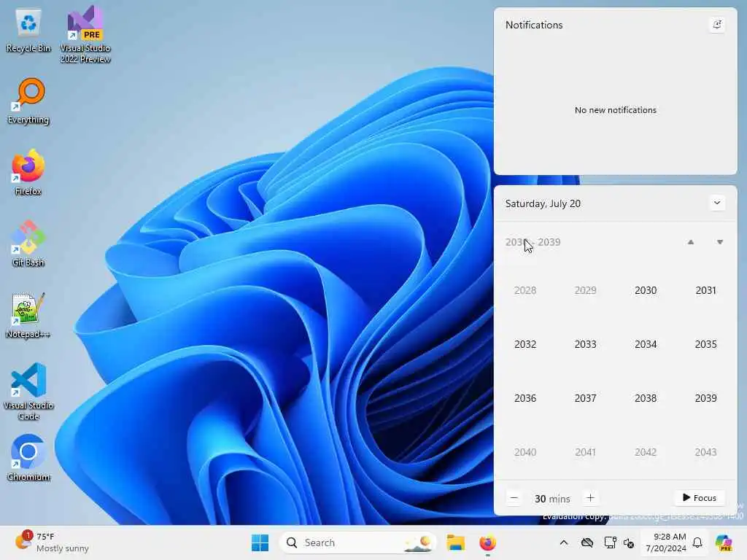Image resolution: width=747 pixels, height=560 pixels.
Task: Decrease focus time with minus button
Action: [514, 498]
